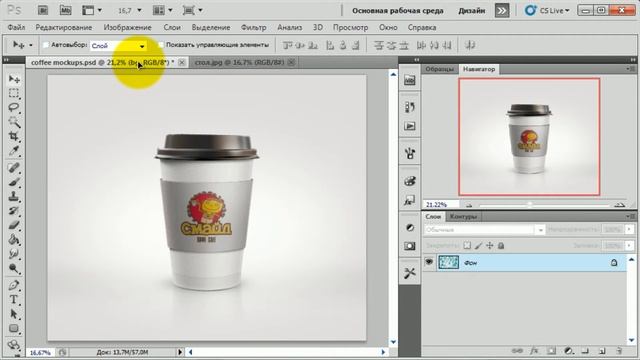Screen dimensions: 640x360
Task: Add a layer mask from Layers panel
Action: point(551,351)
